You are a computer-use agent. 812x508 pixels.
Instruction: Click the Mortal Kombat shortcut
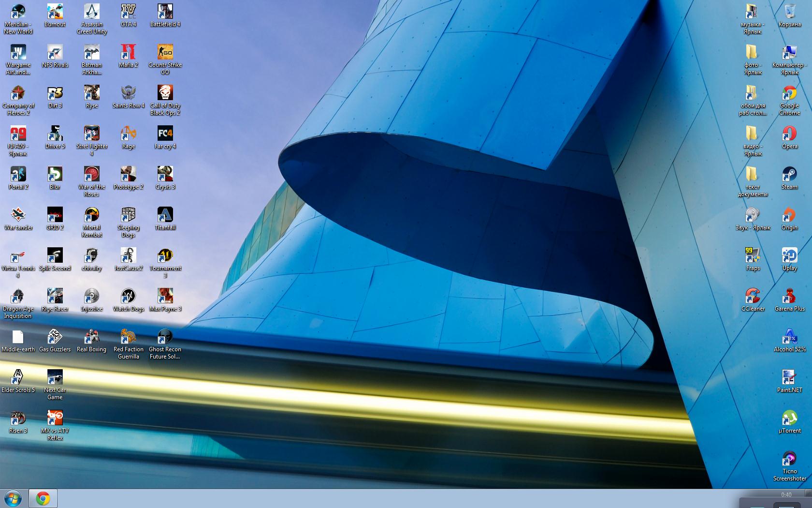(92, 222)
